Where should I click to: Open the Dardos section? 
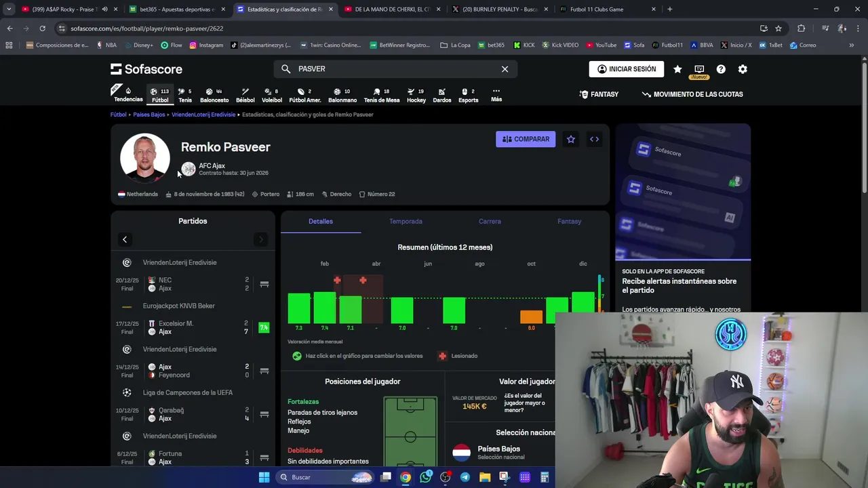coord(442,95)
